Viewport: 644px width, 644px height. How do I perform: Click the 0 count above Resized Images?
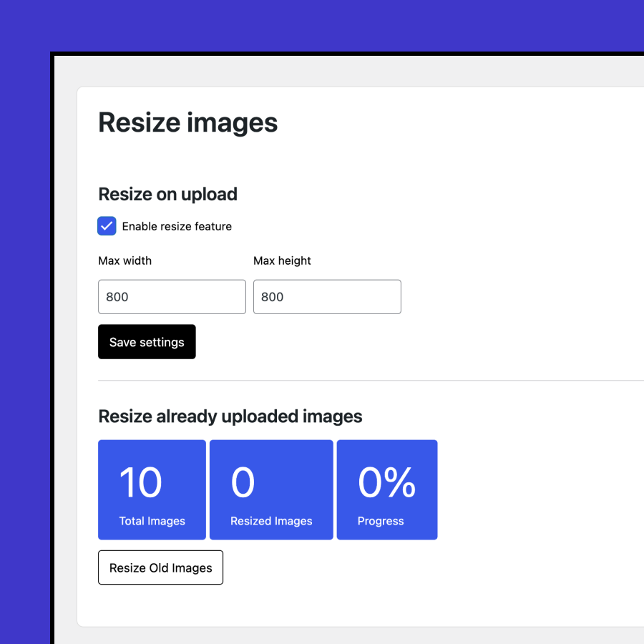(243, 482)
